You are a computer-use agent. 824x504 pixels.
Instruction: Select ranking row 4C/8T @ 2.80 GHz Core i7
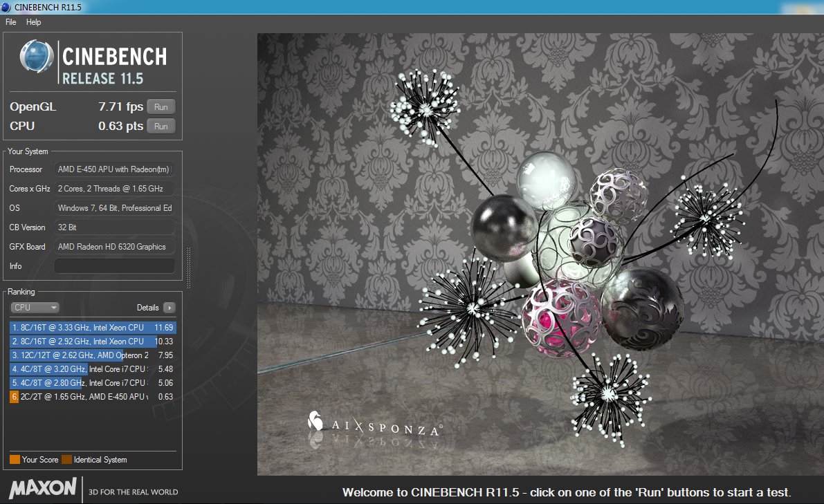[93, 383]
